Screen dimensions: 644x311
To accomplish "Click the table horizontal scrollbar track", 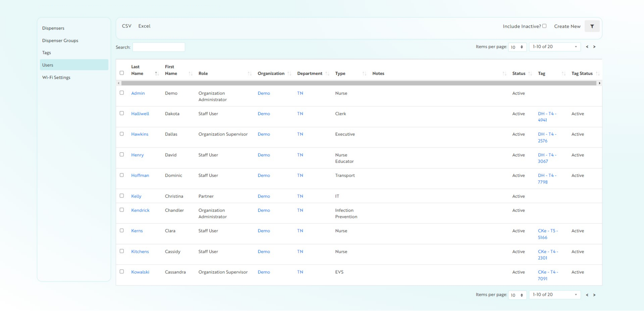I will click(359, 83).
